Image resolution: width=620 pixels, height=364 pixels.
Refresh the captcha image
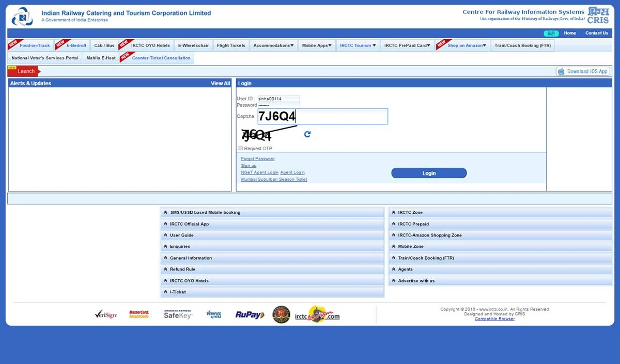point(307,134)
